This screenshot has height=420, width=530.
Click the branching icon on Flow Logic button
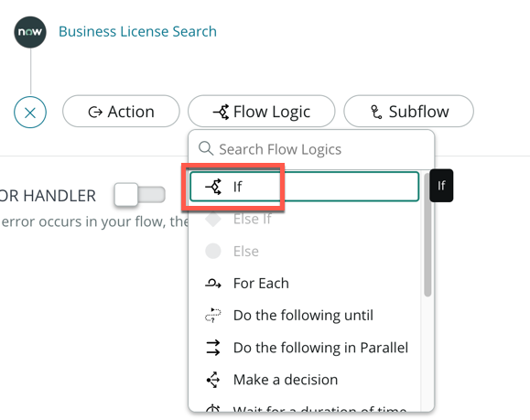coord(221,112)
